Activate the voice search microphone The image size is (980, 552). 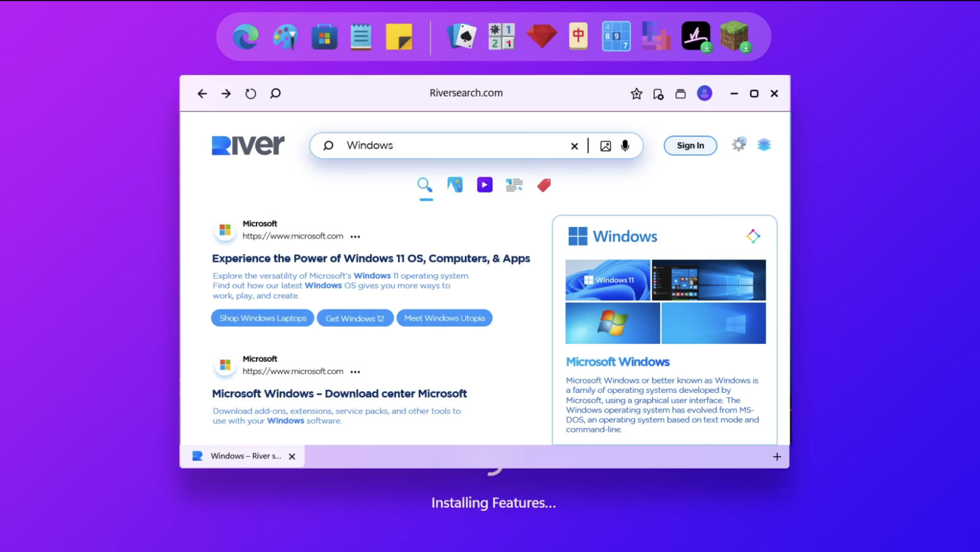(624, 146)
